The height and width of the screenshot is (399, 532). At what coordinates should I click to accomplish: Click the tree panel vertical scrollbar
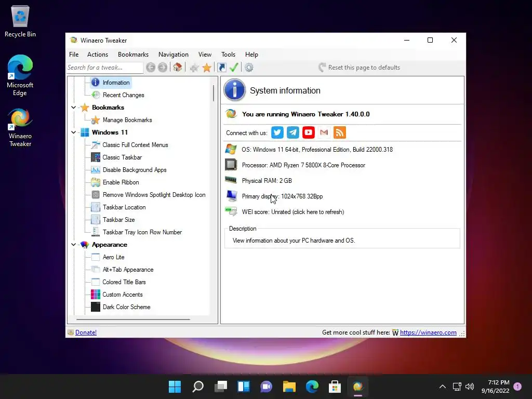214,94
